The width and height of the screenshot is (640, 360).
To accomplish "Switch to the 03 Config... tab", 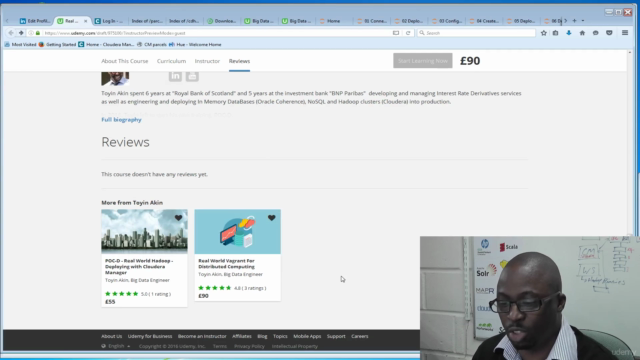I will (447, 21).
